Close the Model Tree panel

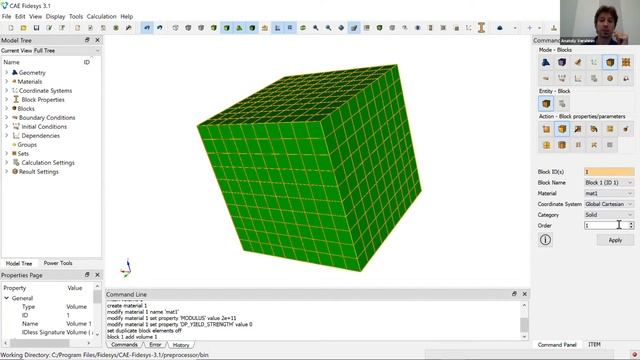point(97,40)
